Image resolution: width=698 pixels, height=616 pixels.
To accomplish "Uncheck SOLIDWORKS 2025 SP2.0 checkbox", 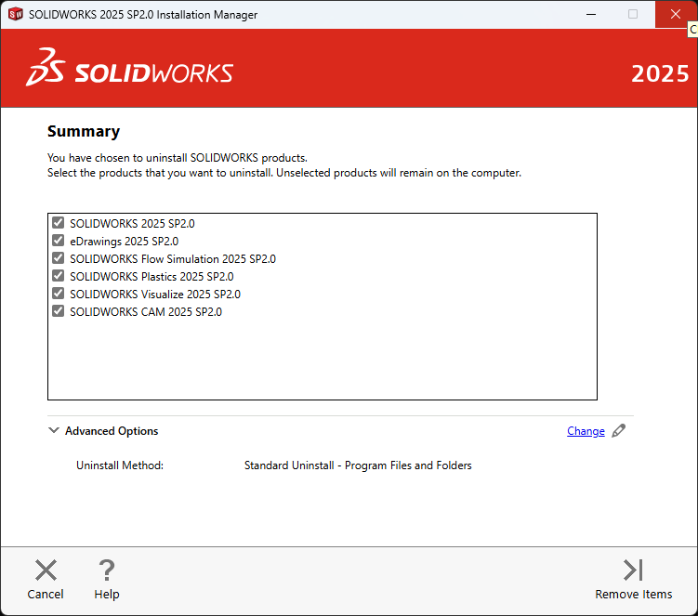I will click(59, 223).
